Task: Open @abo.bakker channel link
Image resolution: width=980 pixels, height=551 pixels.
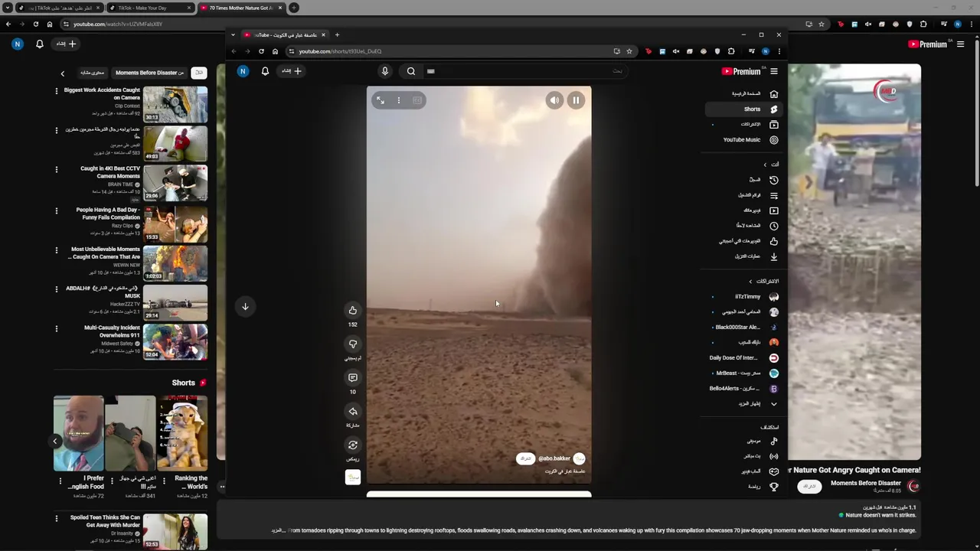Action: (554, 458)
